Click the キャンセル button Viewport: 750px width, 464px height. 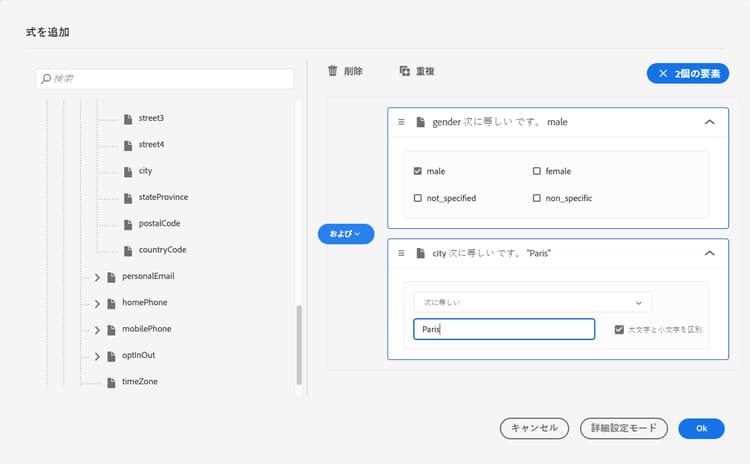point(534,428)
